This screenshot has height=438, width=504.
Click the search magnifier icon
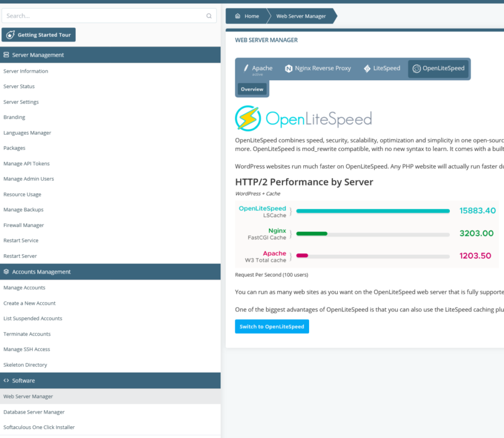[x=209, y=16]
